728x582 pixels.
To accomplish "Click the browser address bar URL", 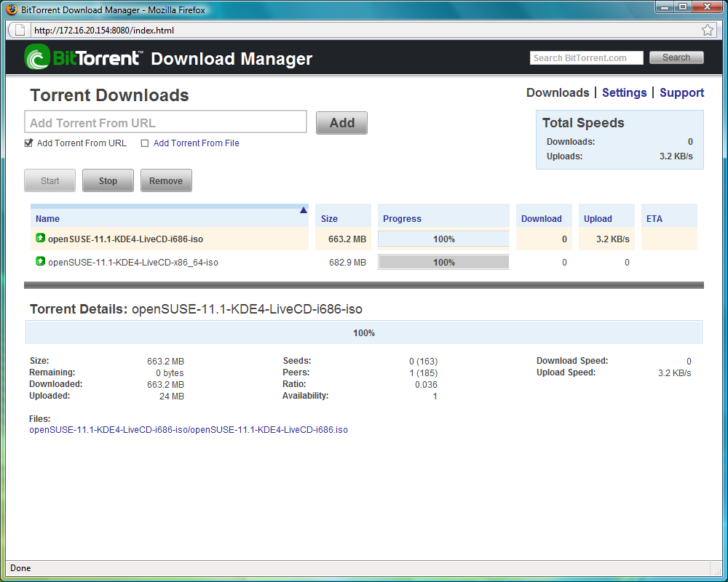I will tap(104, 30).
